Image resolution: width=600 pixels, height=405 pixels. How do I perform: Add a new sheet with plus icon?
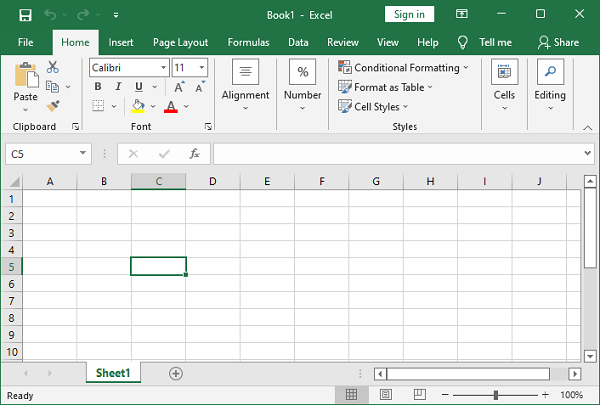click(176, 373)
